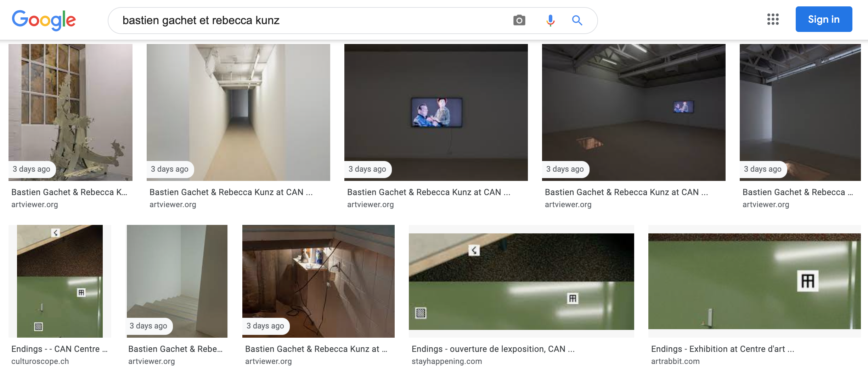Open 'Endings - Exhibition at Centre d'art ...' link
This screenshot has width=868, height=376.
click(x=723, y=349)
